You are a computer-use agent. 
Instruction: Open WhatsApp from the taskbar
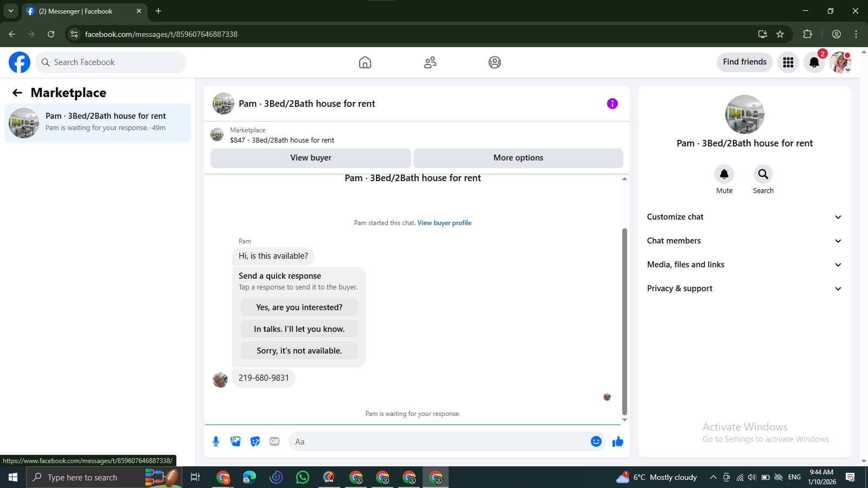pos(303,477)
